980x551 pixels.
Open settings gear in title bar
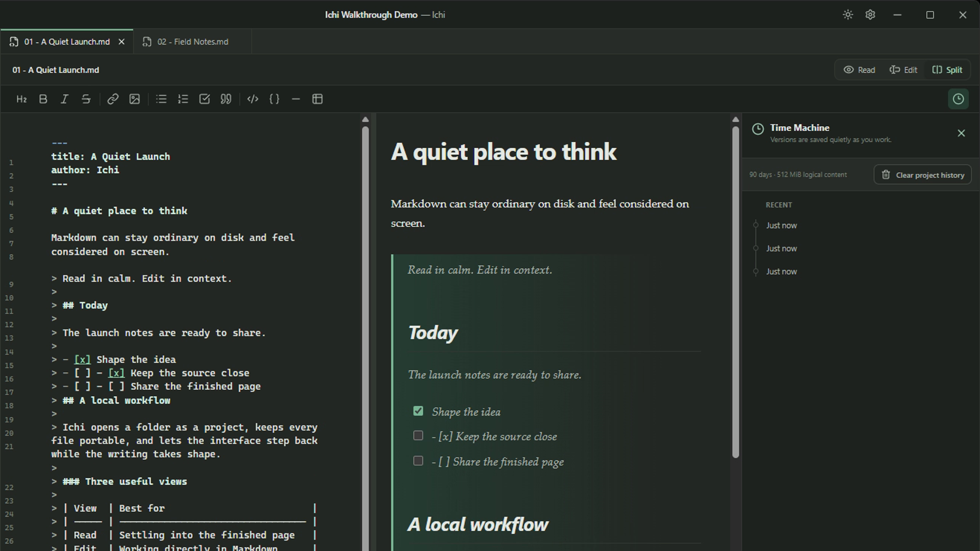coord(870,15)
